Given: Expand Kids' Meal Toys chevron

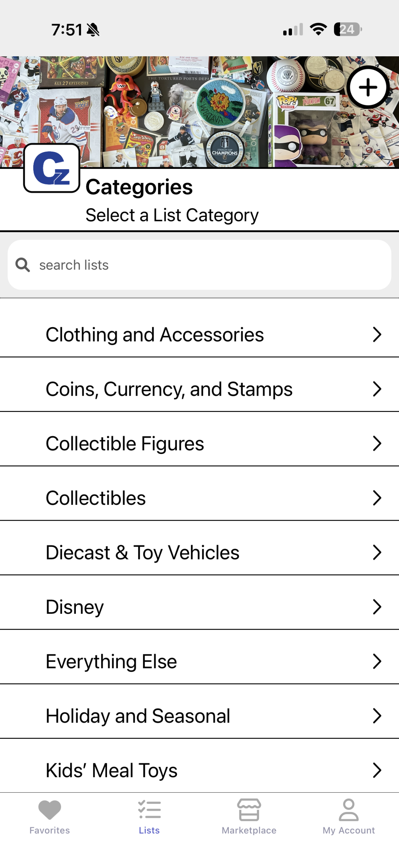Looking at the screenshot, I should click(x=377, y=770).
